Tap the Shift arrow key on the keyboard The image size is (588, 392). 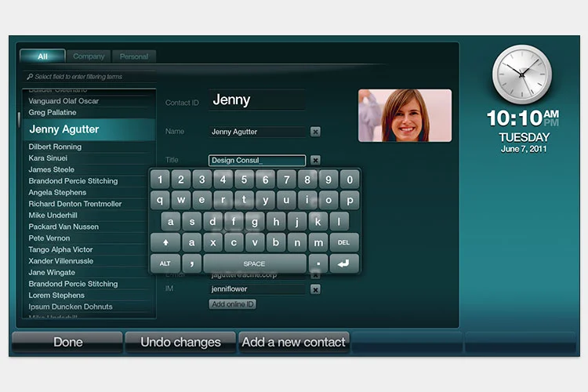click(165, 243)
